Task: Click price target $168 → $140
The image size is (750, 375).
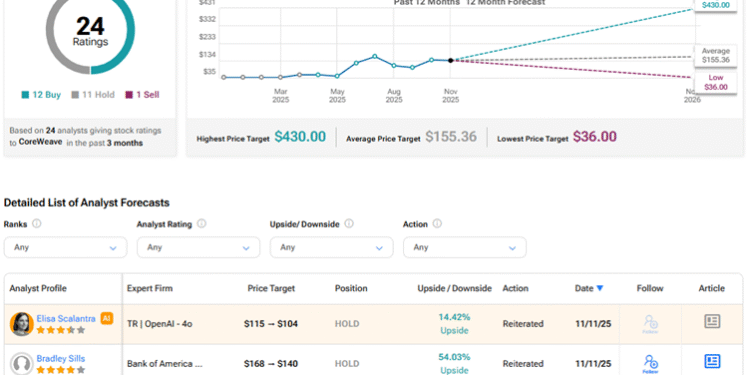Action: click(x=271, y=364)
